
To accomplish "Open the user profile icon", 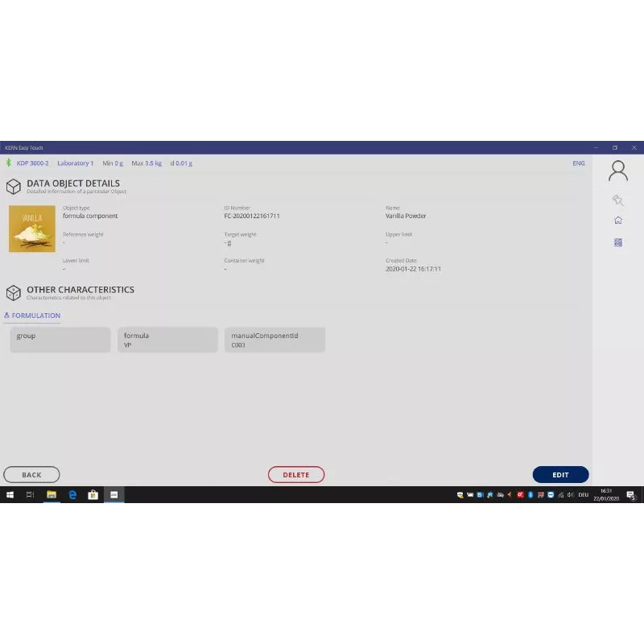I will 617,171.
